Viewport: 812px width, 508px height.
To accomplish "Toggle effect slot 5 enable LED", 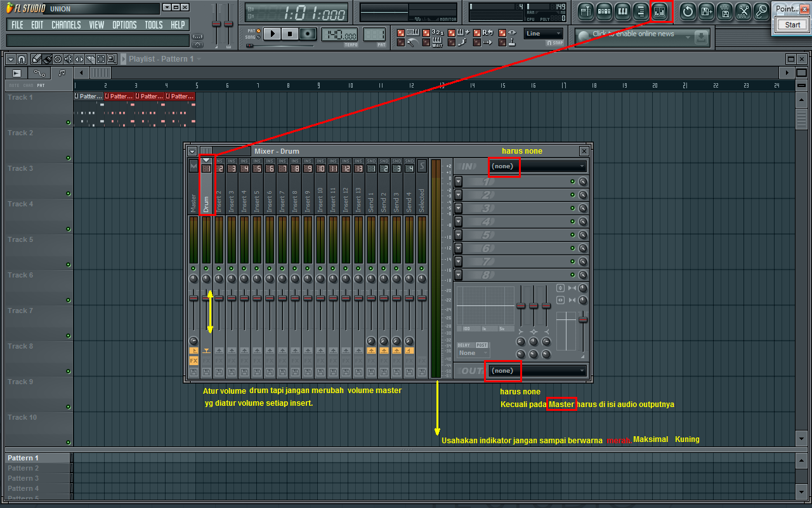I will 572,235.
